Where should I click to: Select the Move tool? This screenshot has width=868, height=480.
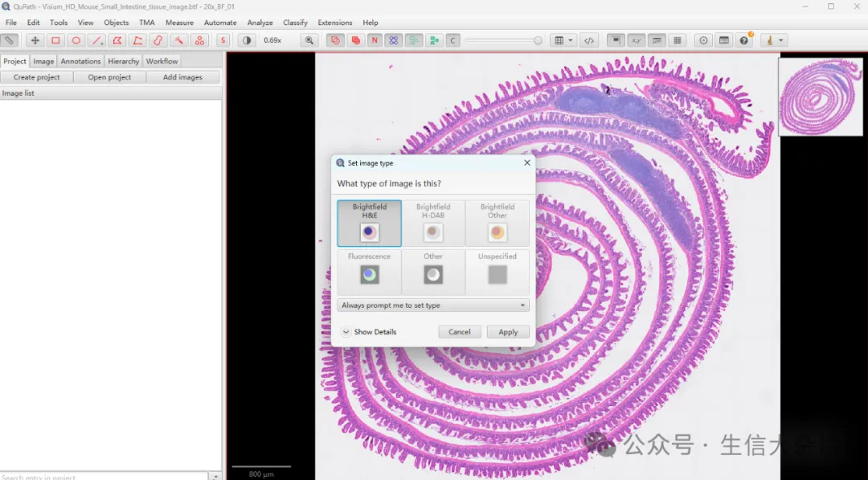[x=35, y=40]
